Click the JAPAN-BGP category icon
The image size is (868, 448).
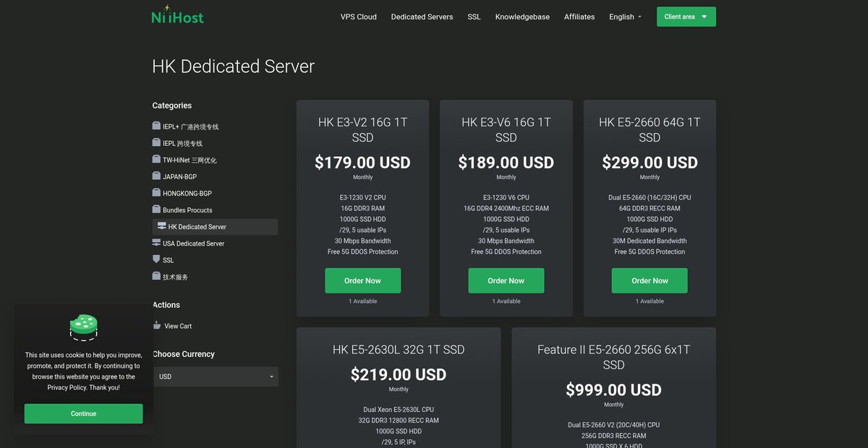point(156,176)
